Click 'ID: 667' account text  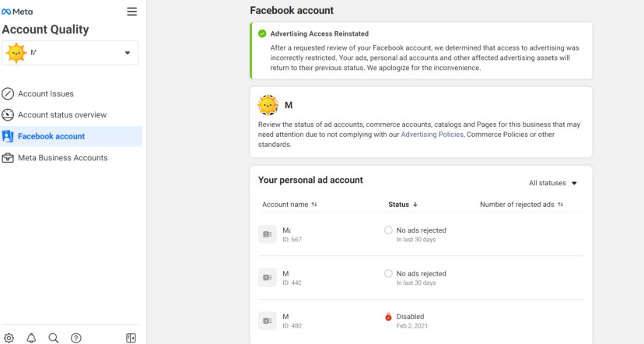coord(292,240)
